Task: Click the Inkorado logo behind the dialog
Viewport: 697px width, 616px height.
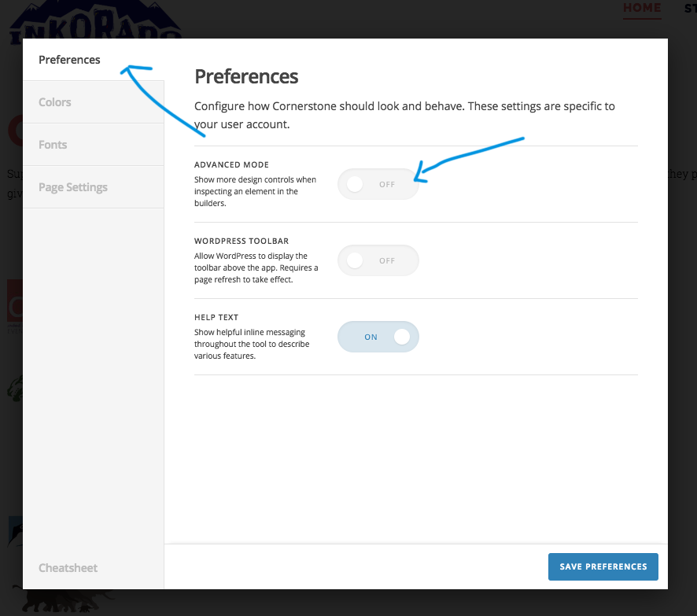Action: [x=95, y=20]
